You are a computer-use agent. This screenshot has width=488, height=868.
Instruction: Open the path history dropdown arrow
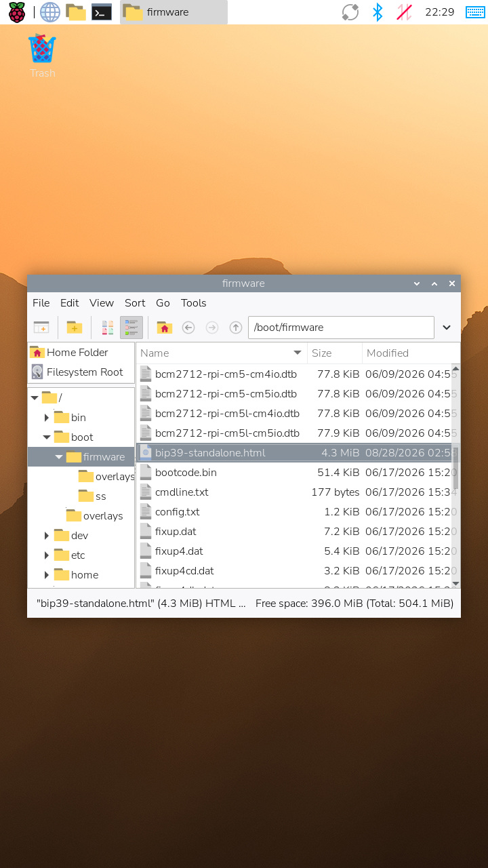pos(447,328)
